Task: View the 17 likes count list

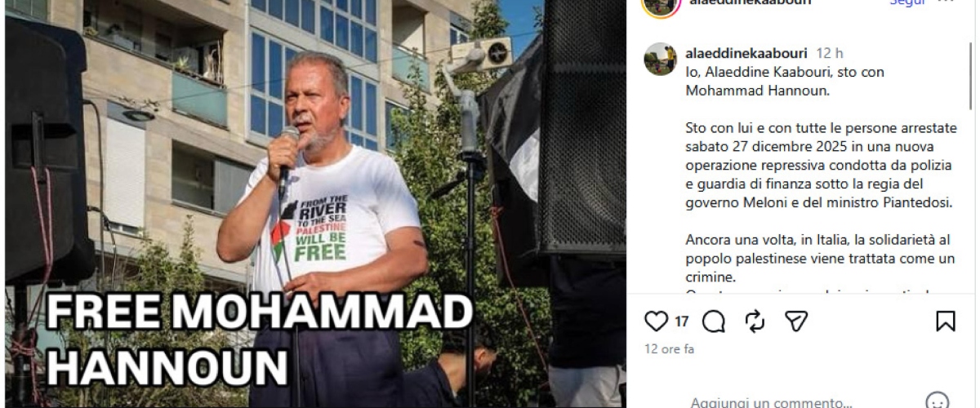Action: [681, 322]
